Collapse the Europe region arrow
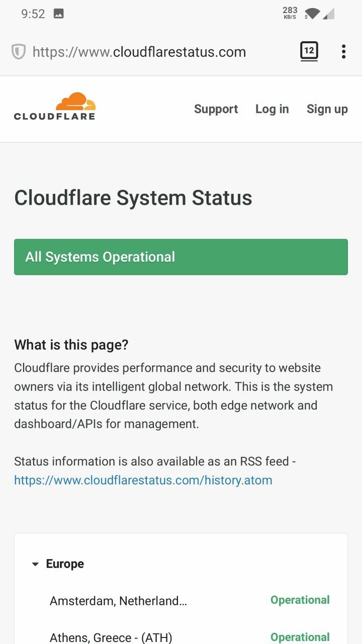 point(35,565)
